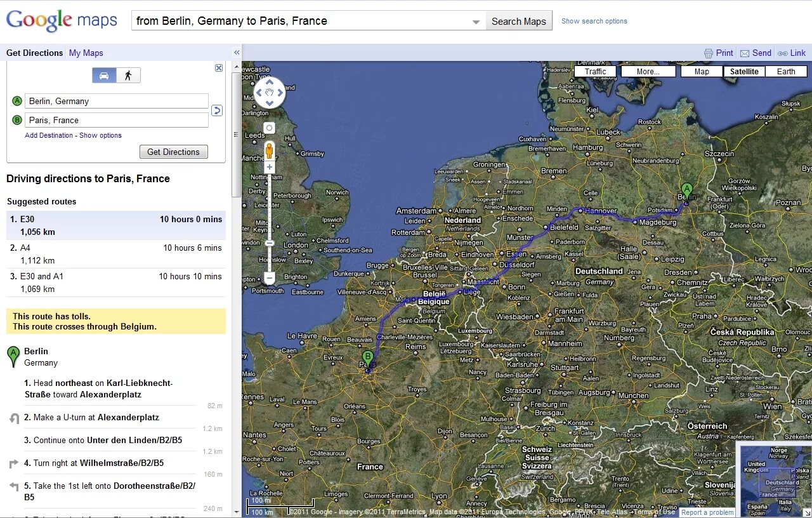Image resolution: width=812 pixels, height=518 pixels.
Task: Collapse the overview mini-map arrow
Action: 806,512
